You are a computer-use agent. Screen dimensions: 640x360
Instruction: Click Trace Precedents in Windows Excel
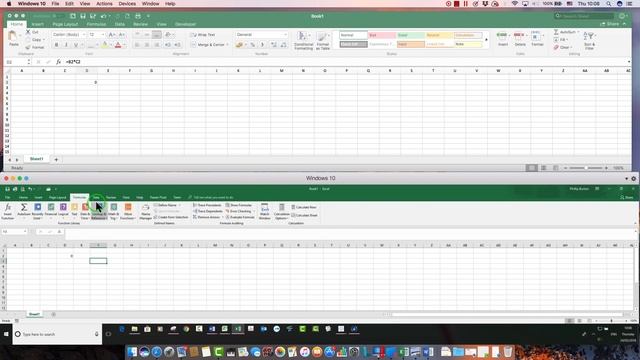(208, 205)
